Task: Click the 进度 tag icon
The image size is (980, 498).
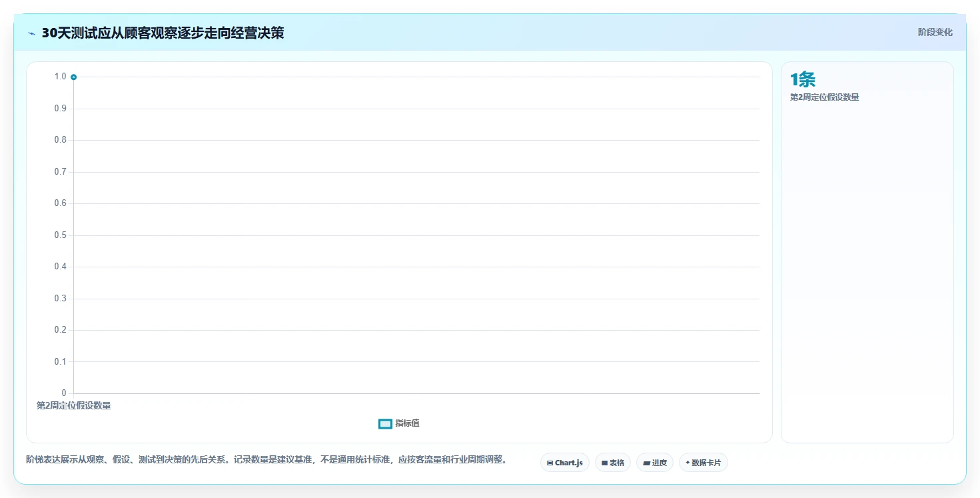Action: [x=646, y=463]
